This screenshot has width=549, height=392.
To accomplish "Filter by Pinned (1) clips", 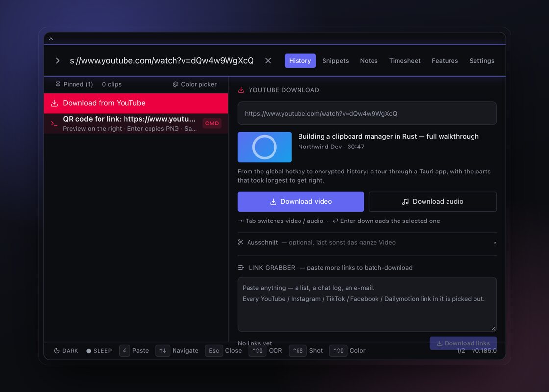I will point(74,84).
